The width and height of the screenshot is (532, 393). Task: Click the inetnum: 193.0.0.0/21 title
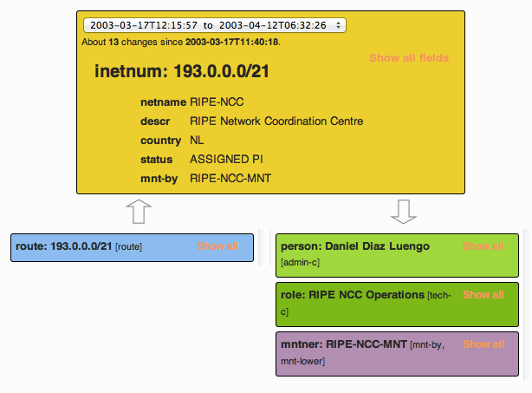click(x=182, y=71)
